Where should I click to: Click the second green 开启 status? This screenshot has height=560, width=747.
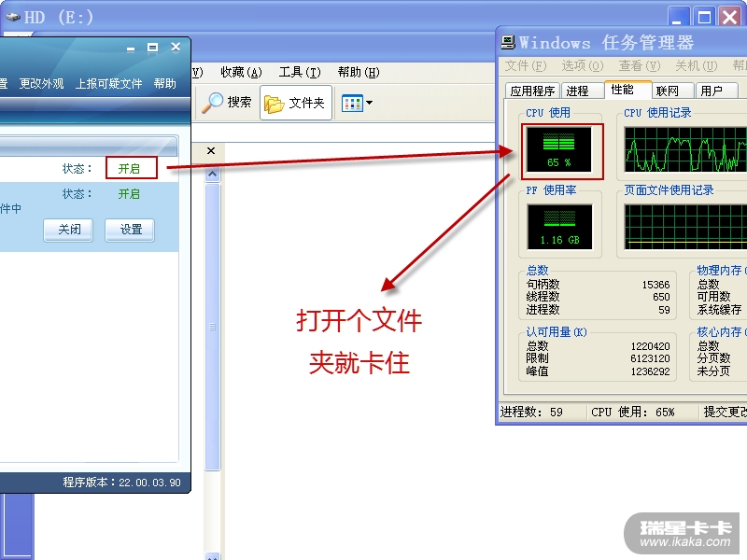tap(129, 194)
